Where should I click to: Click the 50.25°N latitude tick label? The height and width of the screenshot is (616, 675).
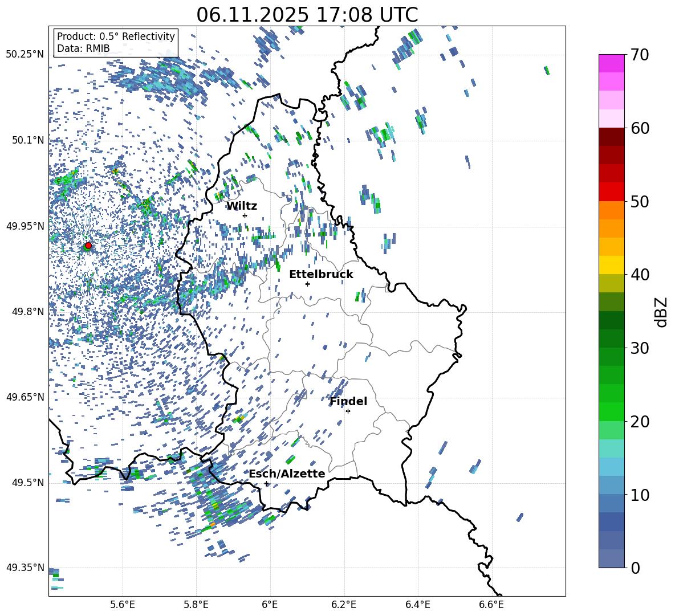tap(25, 55)
